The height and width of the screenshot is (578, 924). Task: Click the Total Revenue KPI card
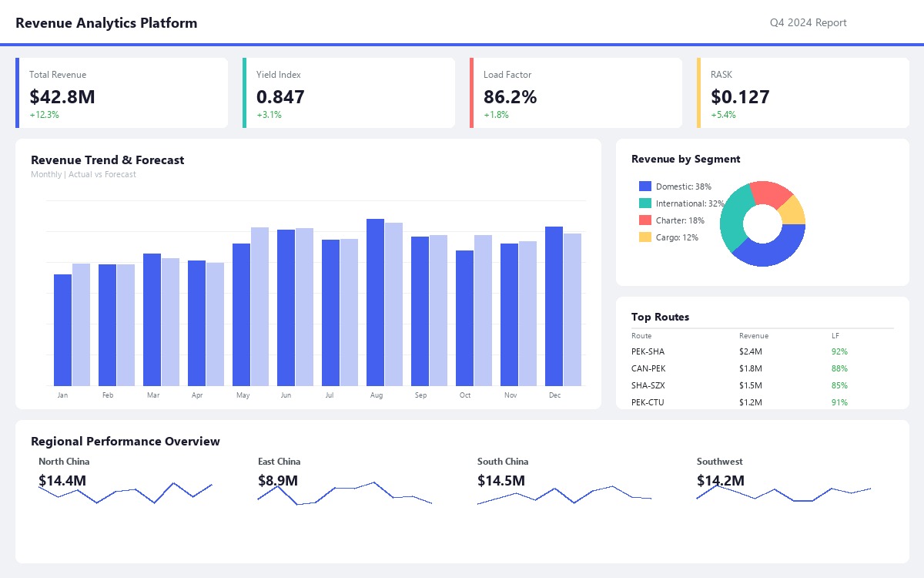click(122, 92)
